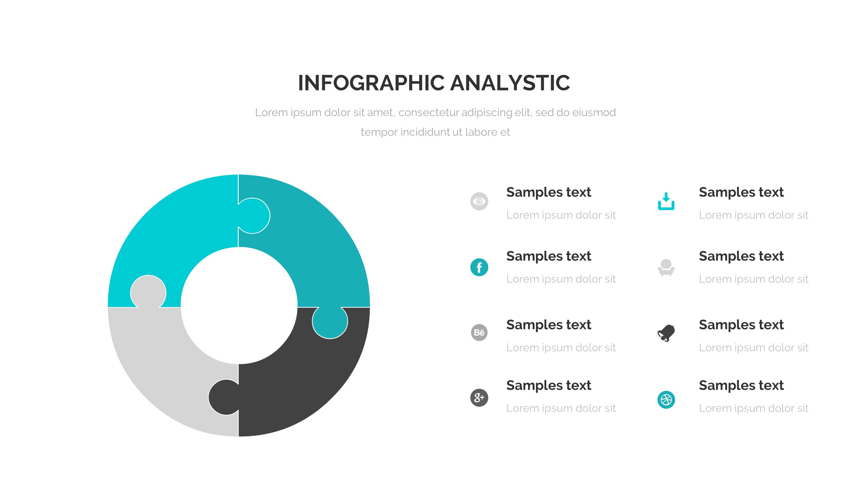Click the cyan download icon
Viewport: 868px width, 488px height.
666,201
